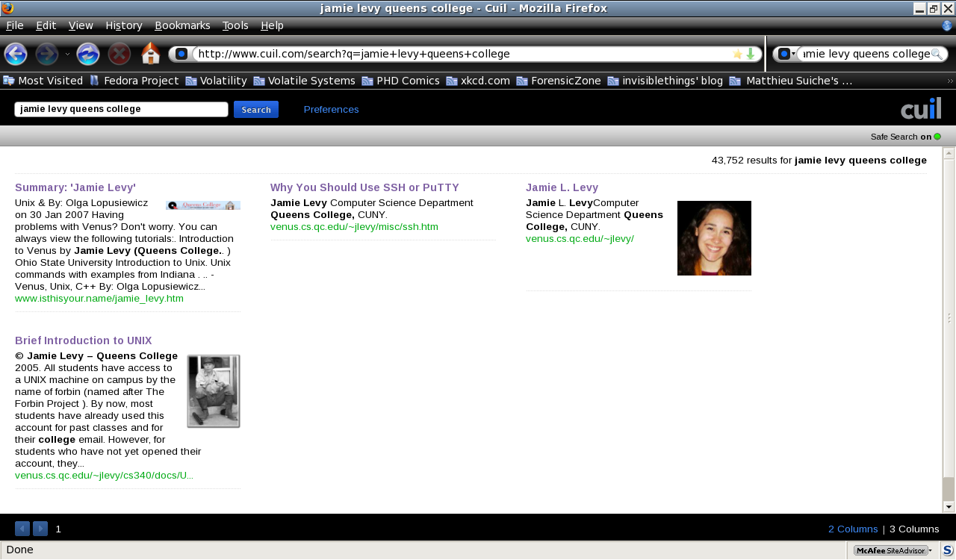
Task: Reload the current Cuil page
Action: tap(88, 54)
